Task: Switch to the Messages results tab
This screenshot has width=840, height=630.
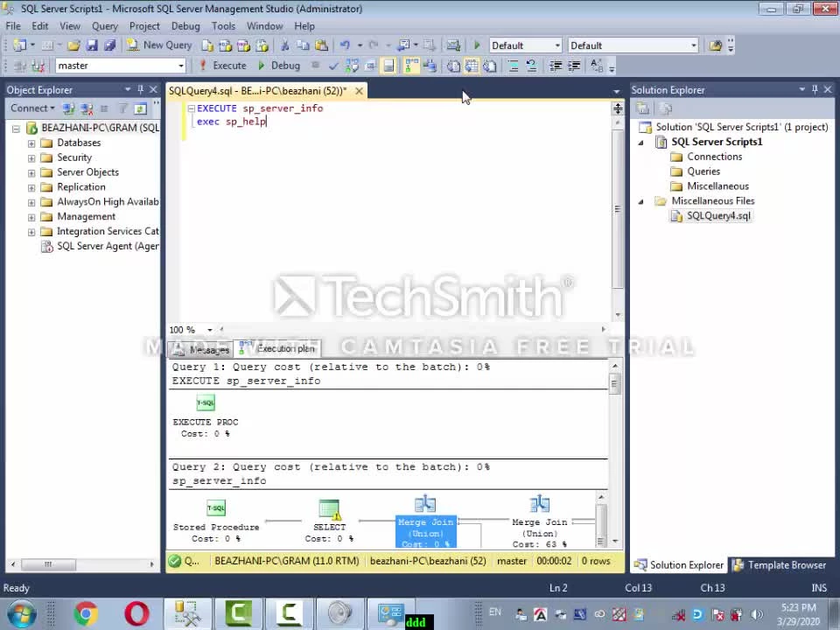Action: pyautogui.click(x=202, y=349)
